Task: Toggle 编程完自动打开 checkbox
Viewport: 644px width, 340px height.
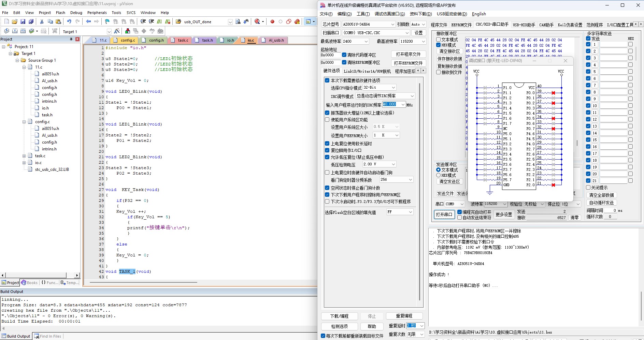Action: pyautogui.click(x=459, y=212)
